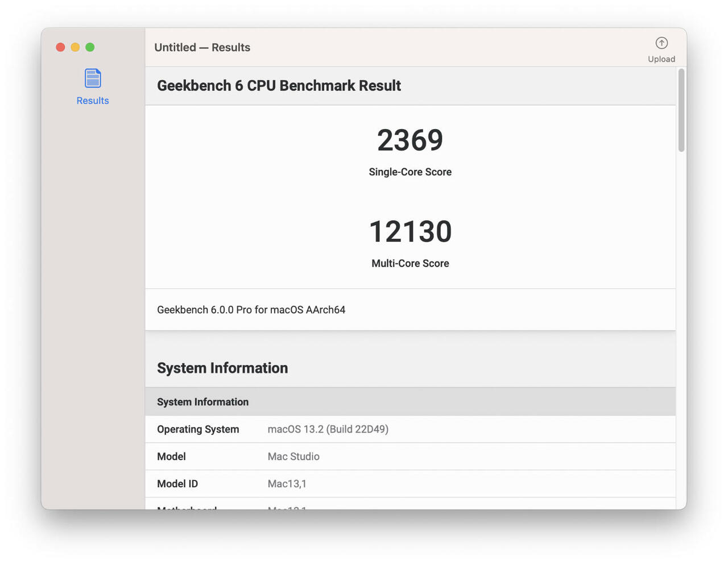Click the Model row label

pyautogui.click(x=171, y=457)
